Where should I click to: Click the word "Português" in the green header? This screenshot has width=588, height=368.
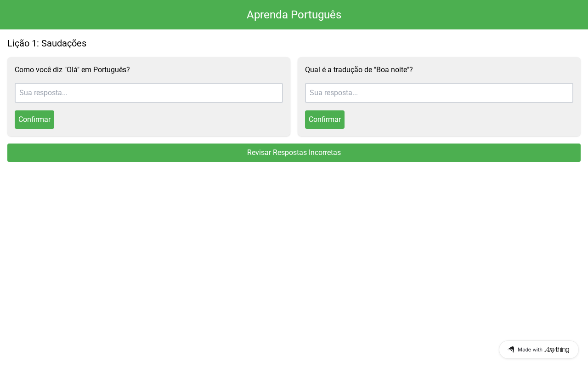[x=316, y=15]
